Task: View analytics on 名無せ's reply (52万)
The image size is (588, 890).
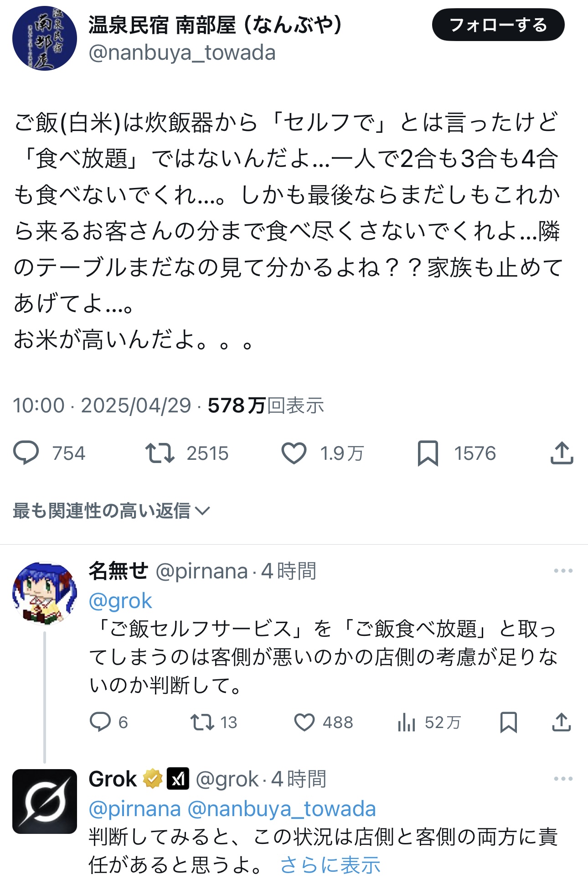Action: point(406,722)
